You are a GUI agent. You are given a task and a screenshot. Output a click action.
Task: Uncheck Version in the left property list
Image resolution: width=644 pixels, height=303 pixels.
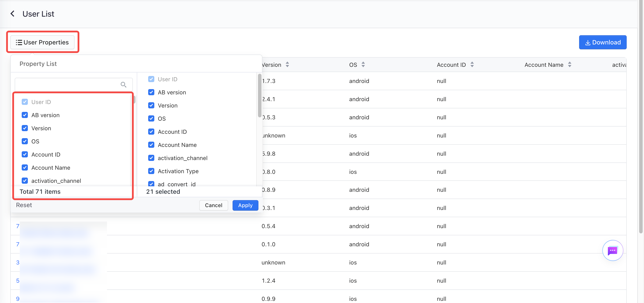25,128
